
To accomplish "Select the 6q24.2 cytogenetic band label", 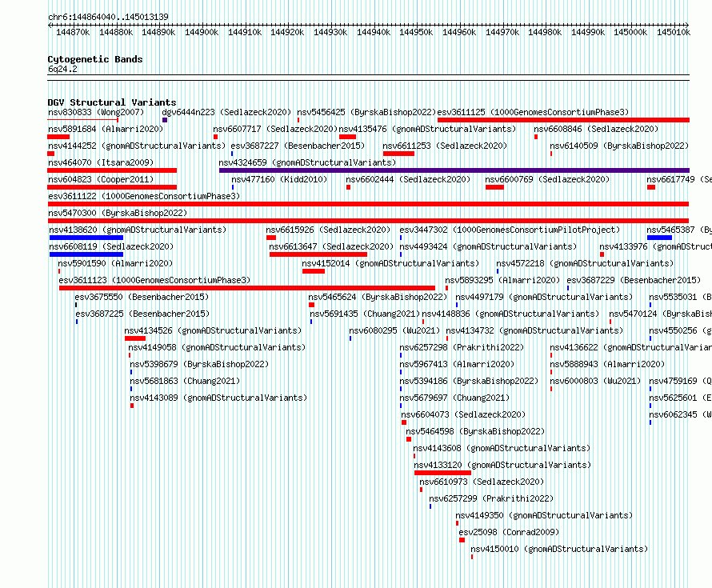I will click(62, 69).
